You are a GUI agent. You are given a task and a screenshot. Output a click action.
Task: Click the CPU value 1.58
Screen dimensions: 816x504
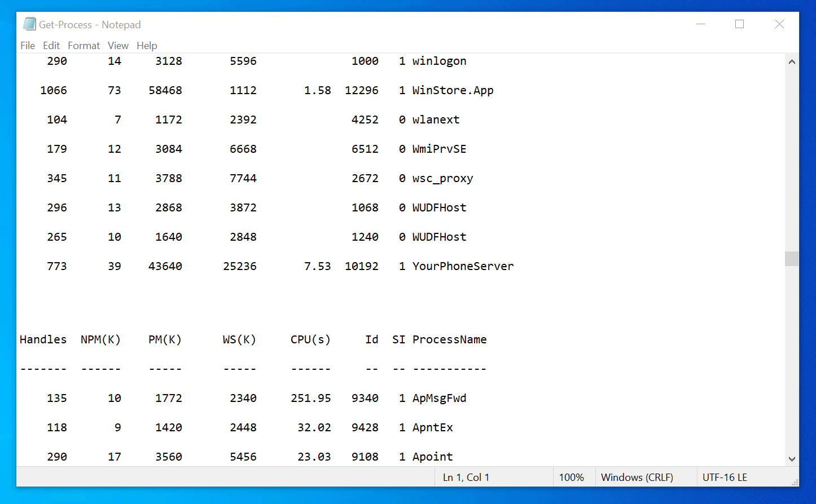click(318, 90)
